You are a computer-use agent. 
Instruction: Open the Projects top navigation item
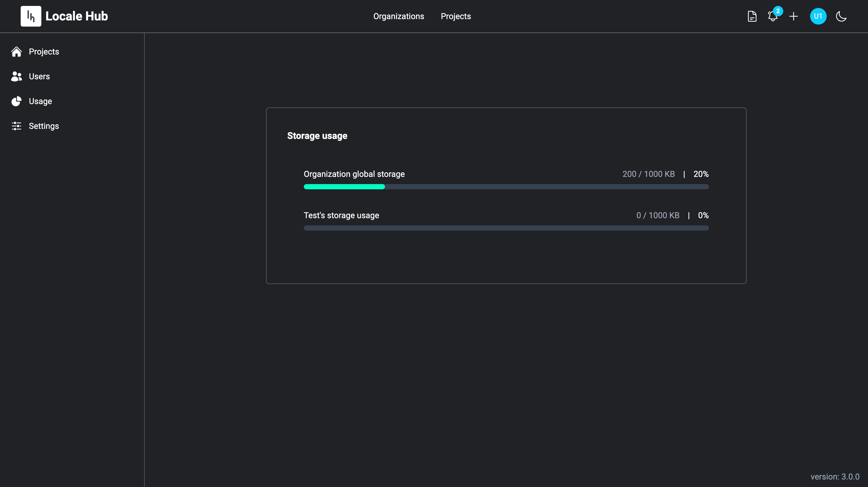(x=455, y=16)
